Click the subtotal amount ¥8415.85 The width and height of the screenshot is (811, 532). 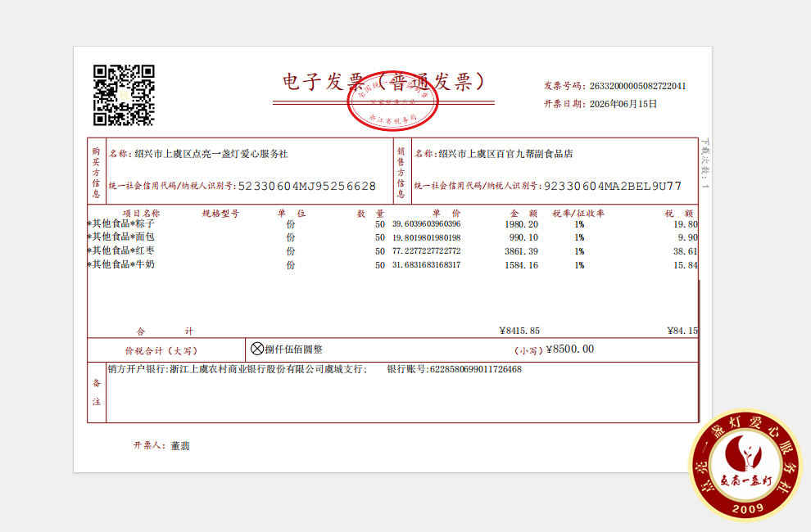click(x=519, y=331)
